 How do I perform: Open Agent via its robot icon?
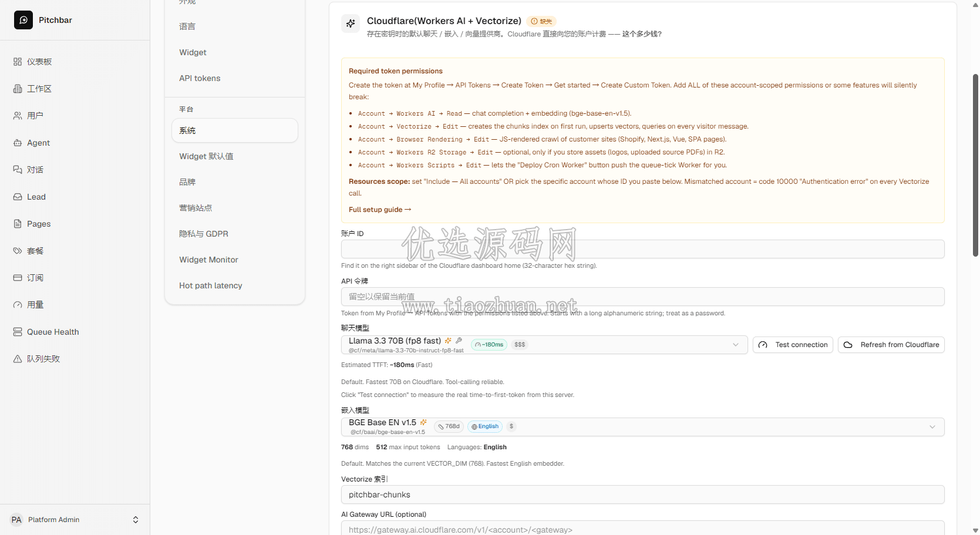[x=18, y=143]
